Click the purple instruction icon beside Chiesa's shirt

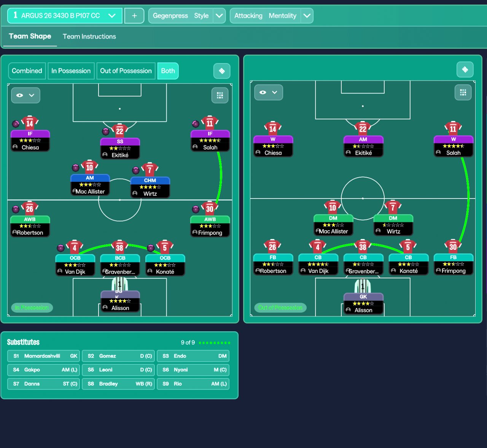click(x=16, y=124)
